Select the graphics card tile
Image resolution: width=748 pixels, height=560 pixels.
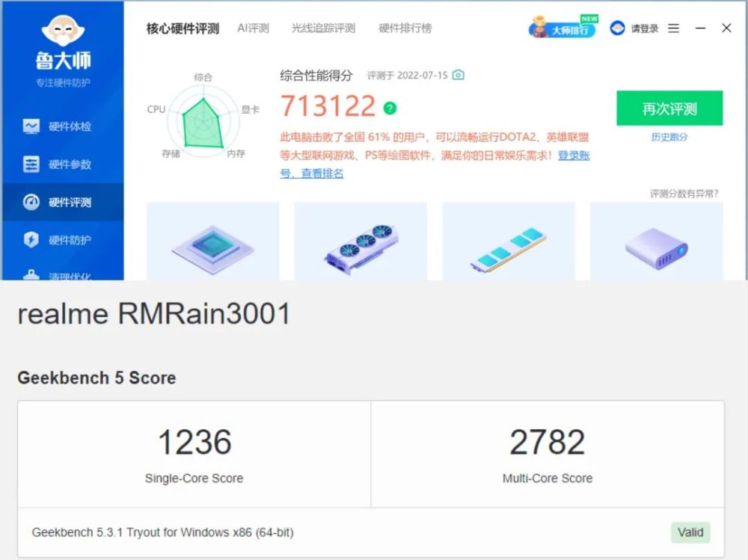(x=361, y=241)
